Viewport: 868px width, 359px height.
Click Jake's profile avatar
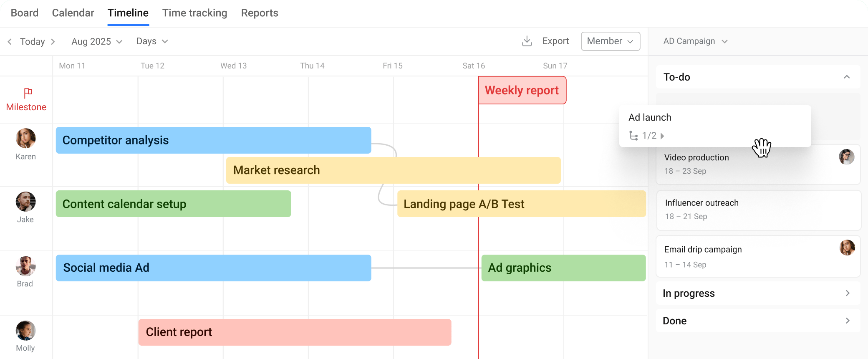pos(26,202)
